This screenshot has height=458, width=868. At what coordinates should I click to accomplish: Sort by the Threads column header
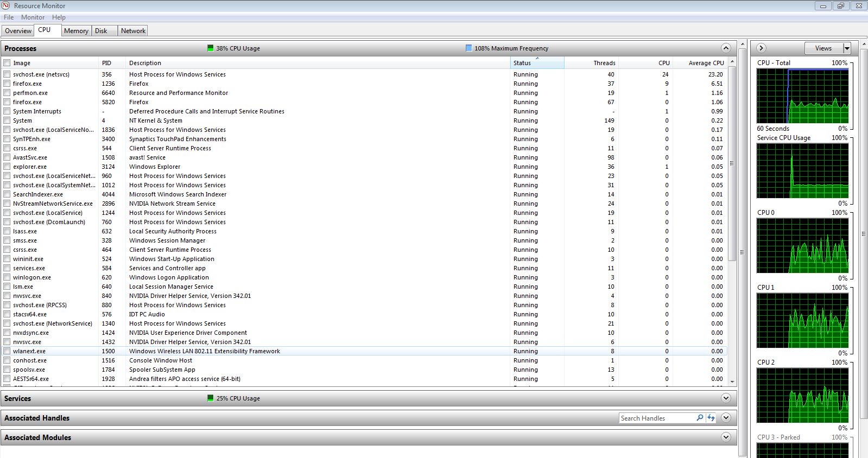click(591, 63)
